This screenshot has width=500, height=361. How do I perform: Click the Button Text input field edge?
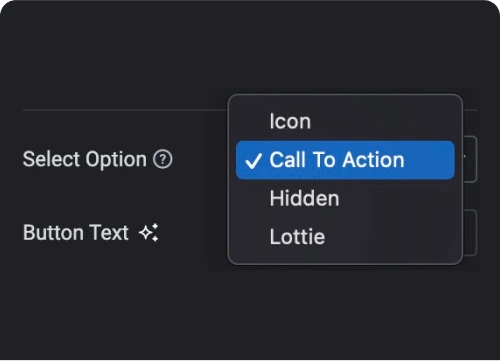[470, 233]
